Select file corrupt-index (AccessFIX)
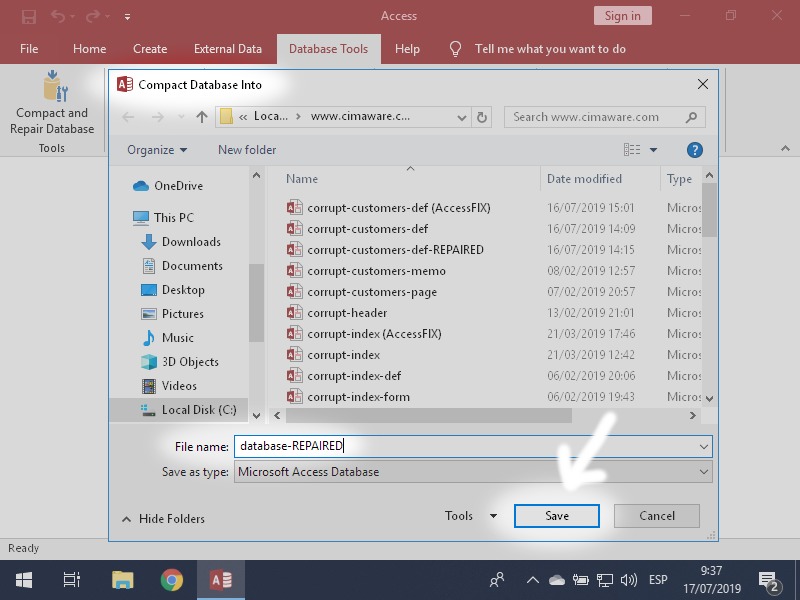 point(364,334)
